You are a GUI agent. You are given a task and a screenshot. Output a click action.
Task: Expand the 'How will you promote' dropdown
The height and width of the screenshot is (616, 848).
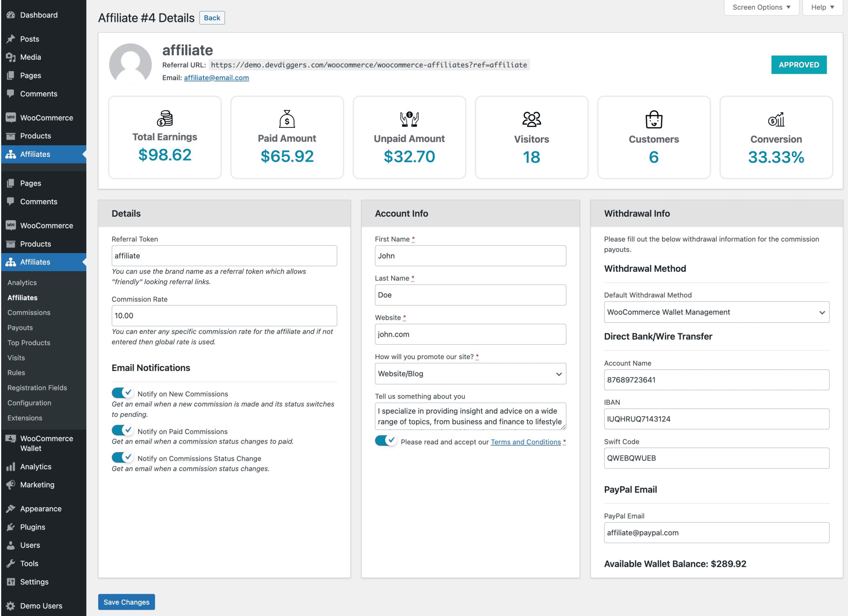[x=470, y=374]
